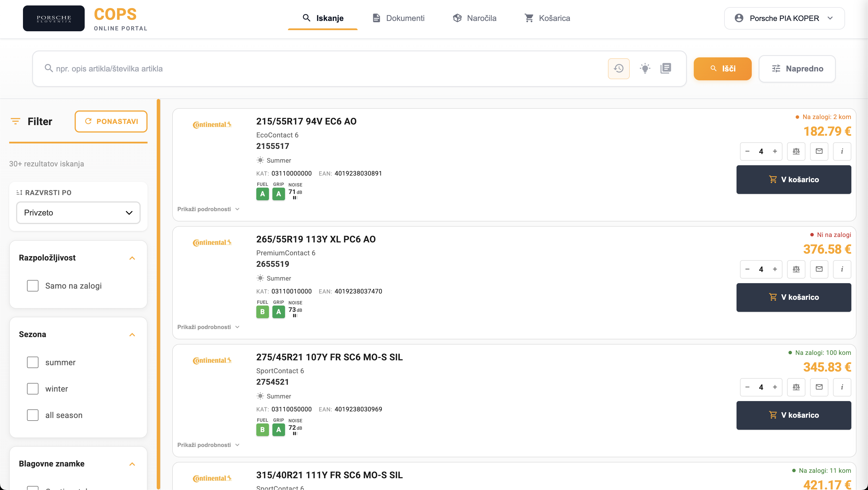Compare the 265/55R19 PremiumContact 6 tire
868x490 pixels.
pyautogui.click(x=796, y=269)
